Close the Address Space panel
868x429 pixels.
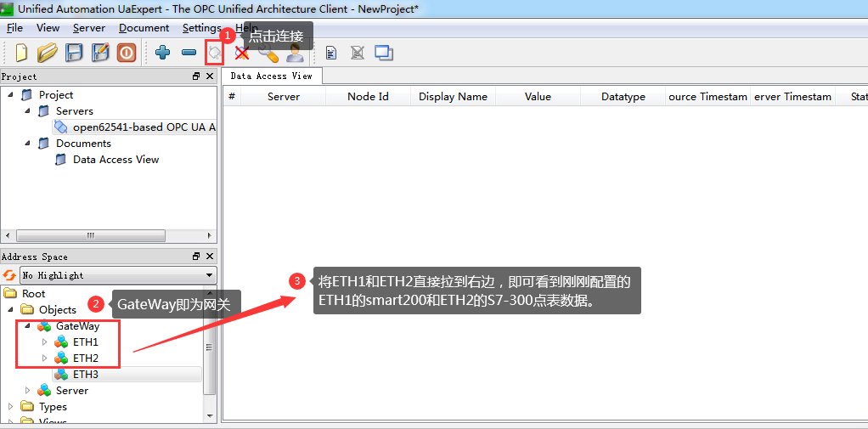point(210,257)
